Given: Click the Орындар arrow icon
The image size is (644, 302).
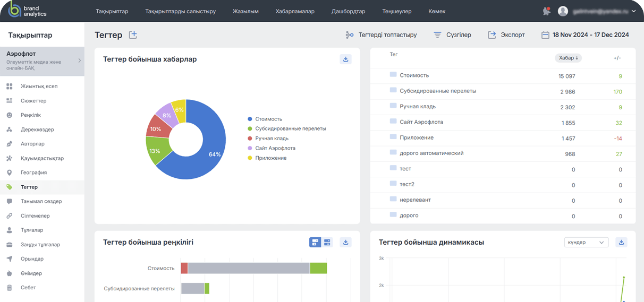Looking at the screenshot, I should 9,259.
